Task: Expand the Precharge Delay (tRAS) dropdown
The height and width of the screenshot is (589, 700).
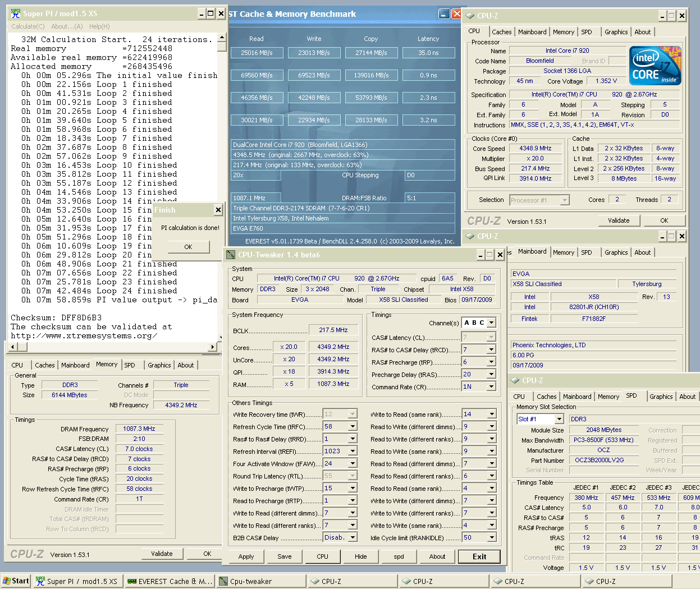Action: pos(491,374)
